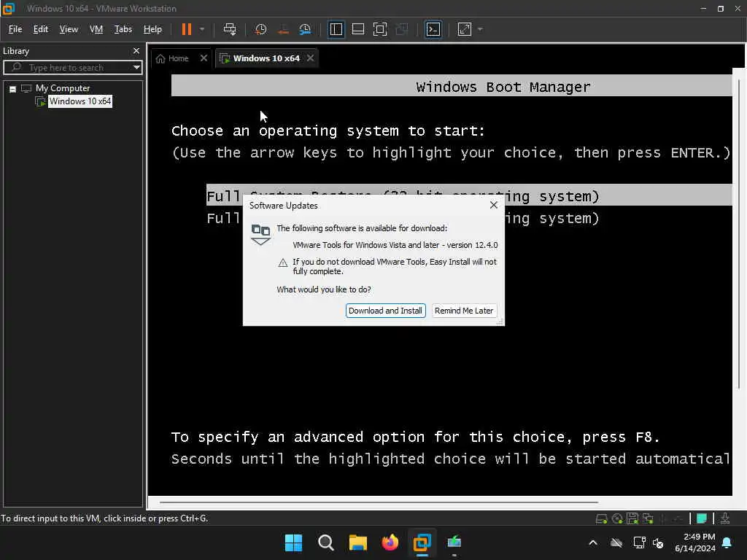Click the horizontal scrollbar under the VM display
The height and width of the screenshot is (560, 747).
point(379,502)
